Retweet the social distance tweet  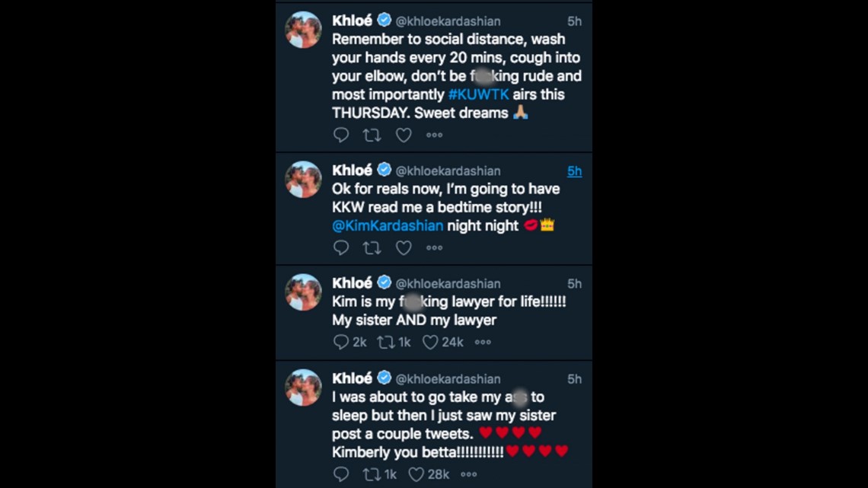point(372,135)
